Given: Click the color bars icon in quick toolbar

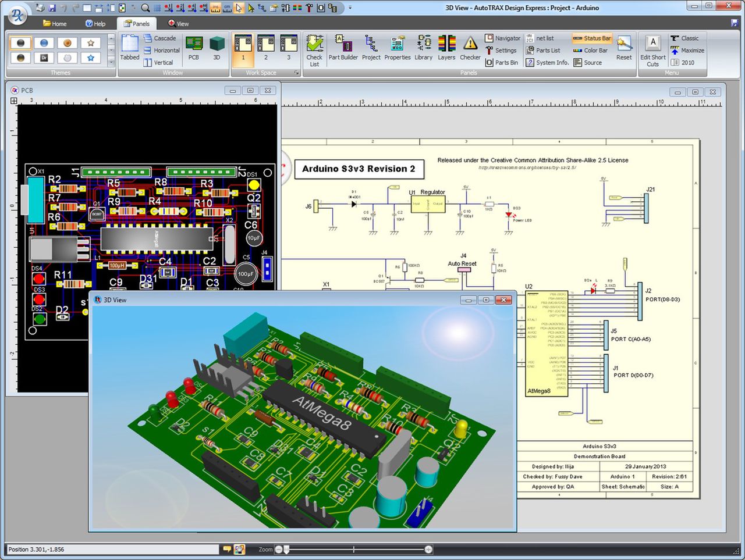Looking at the screenshot, I should pos(297,8).
